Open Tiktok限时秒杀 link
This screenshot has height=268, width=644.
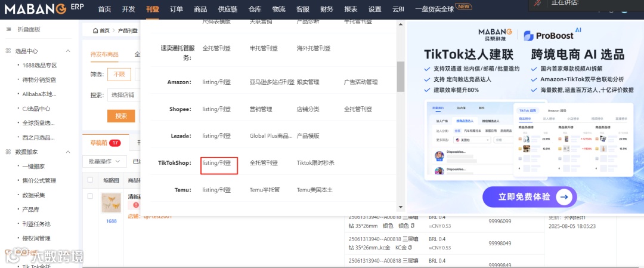click(x=315, y=163)
